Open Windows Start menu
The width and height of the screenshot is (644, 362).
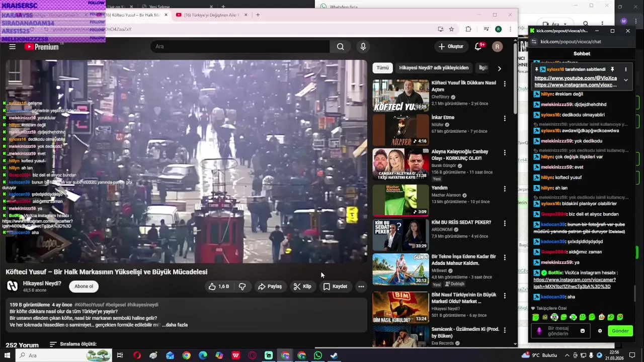[x=8, y=355]
